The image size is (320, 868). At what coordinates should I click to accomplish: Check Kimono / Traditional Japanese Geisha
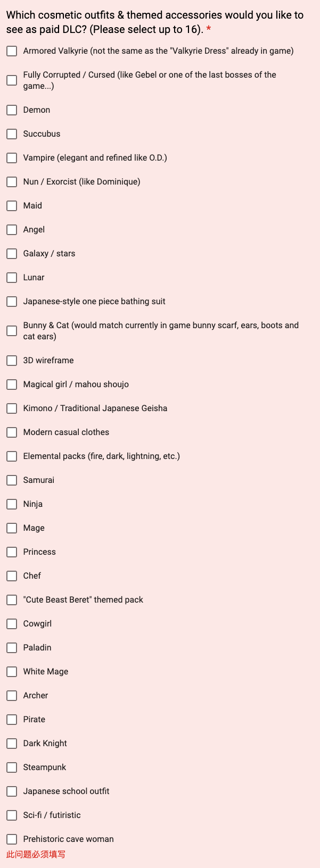pyautogui.click(x=12, y=408)
